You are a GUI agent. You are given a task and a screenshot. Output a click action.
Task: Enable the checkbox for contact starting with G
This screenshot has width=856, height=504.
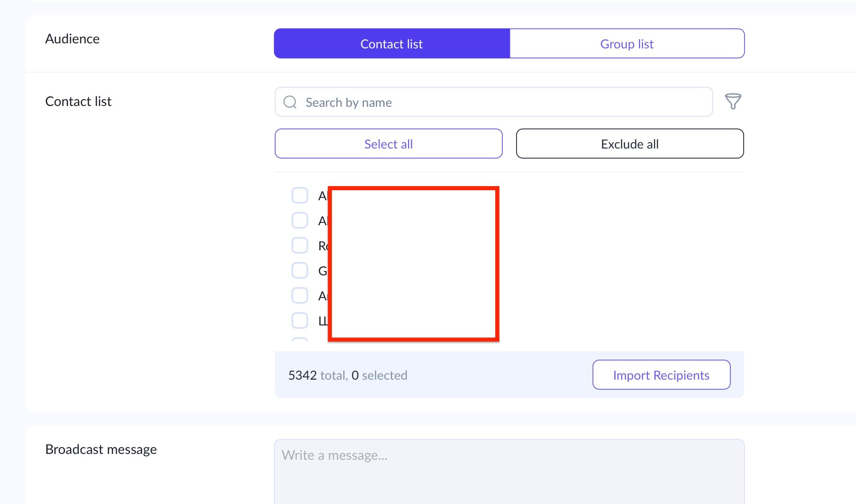(x=300, y=270)
